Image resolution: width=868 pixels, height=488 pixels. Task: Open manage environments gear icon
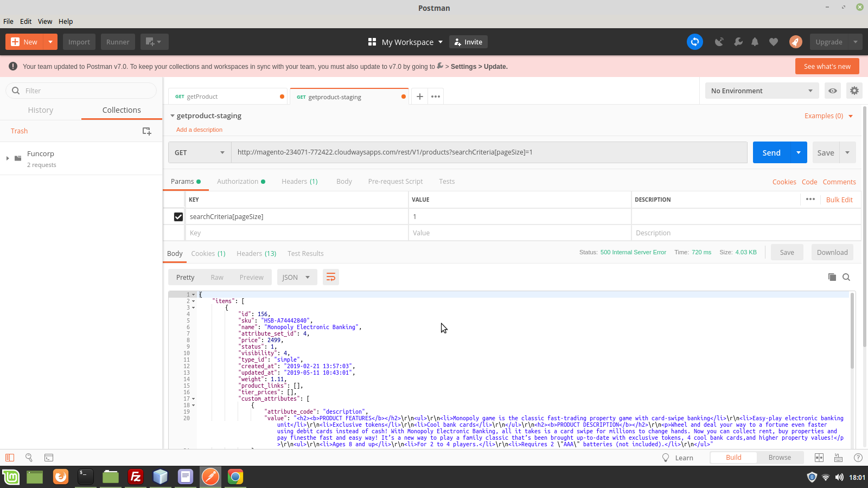tap(854, 91)
